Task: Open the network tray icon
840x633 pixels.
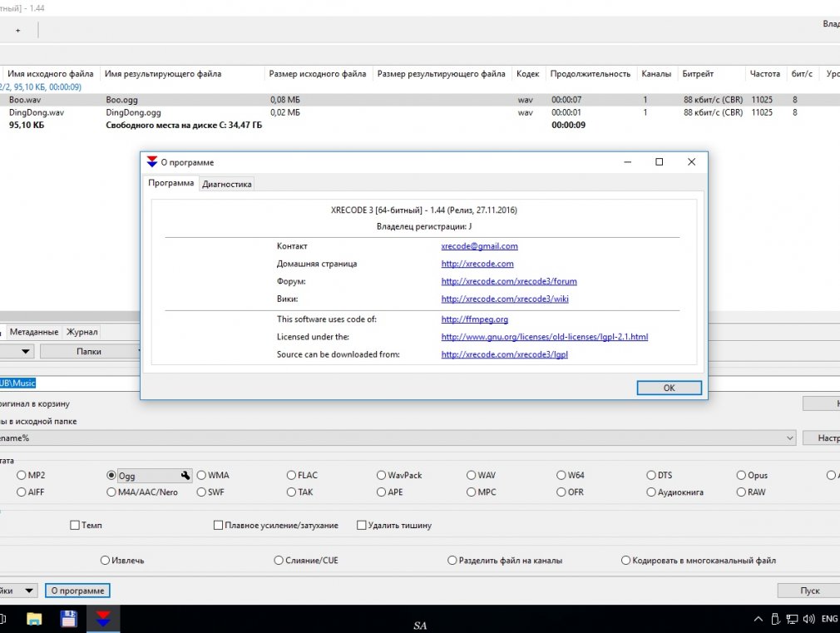Action: pos(792,619)
